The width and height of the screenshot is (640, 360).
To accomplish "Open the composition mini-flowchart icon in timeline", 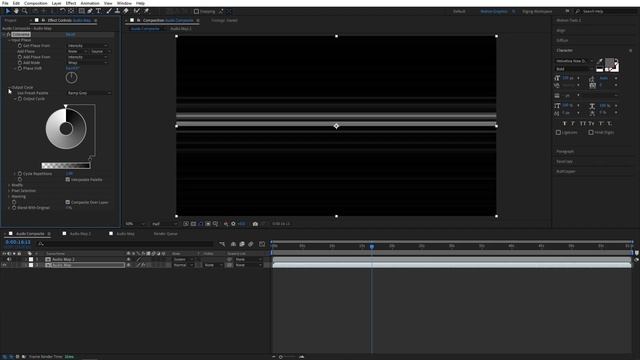I will [x=222, y=244].
